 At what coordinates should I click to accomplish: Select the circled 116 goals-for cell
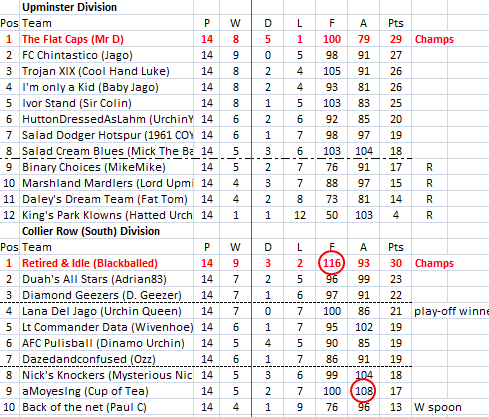pos(332,263)
